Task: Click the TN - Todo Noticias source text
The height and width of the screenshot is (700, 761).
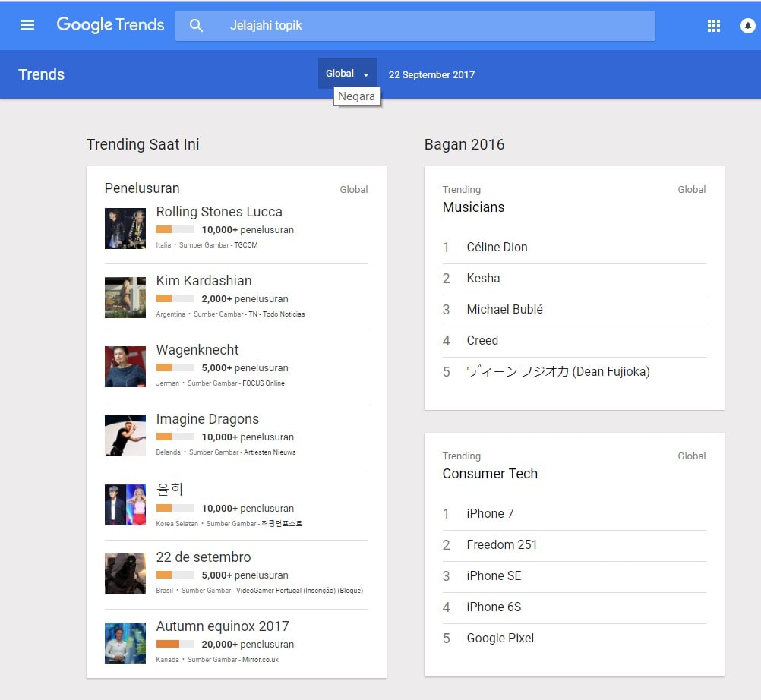Action: [276, 314]
